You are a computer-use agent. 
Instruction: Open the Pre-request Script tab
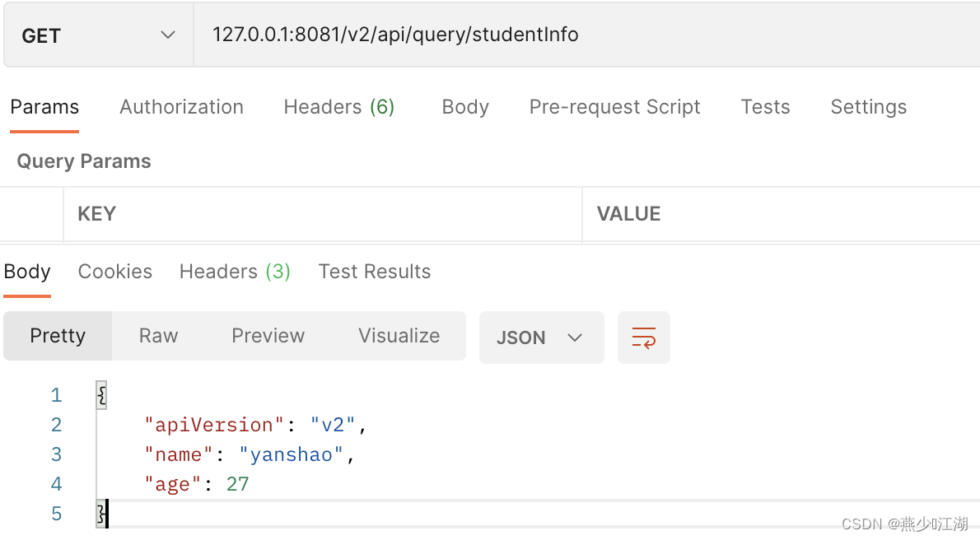(x=614, y=107)
